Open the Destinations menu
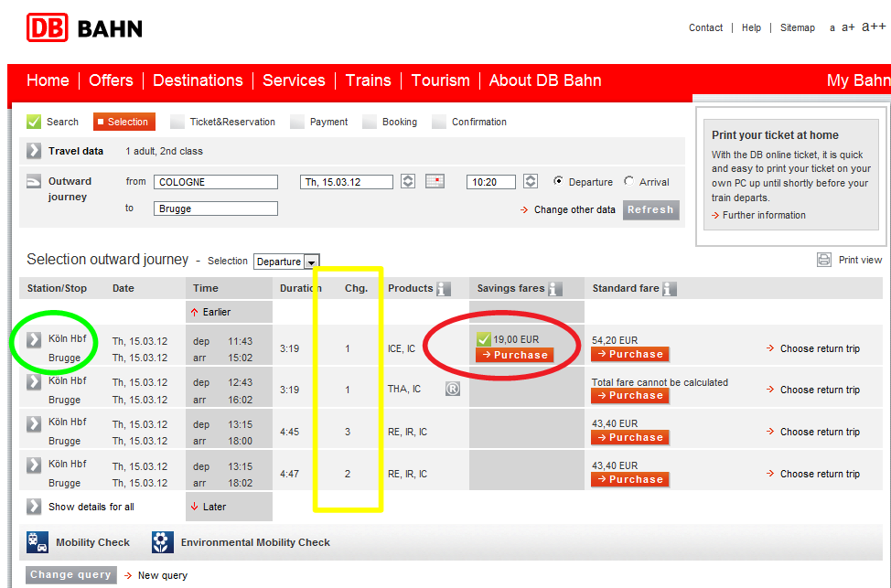The image size is (891, 588). (198, 80)
